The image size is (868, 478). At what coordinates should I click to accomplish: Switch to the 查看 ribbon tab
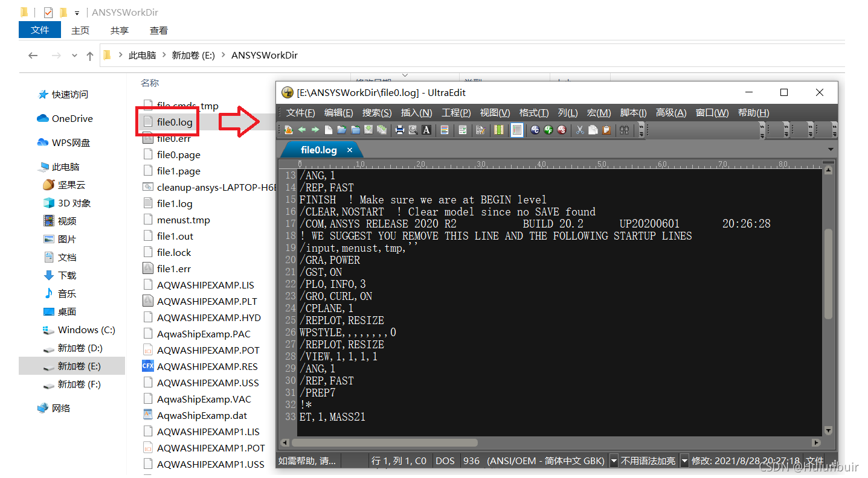[159, 30]
